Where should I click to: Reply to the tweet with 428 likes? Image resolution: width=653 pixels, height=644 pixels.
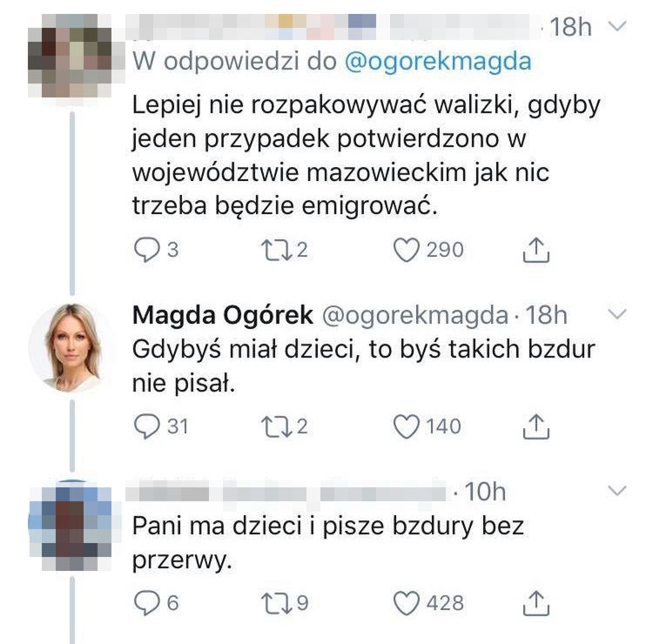[145, 603]
